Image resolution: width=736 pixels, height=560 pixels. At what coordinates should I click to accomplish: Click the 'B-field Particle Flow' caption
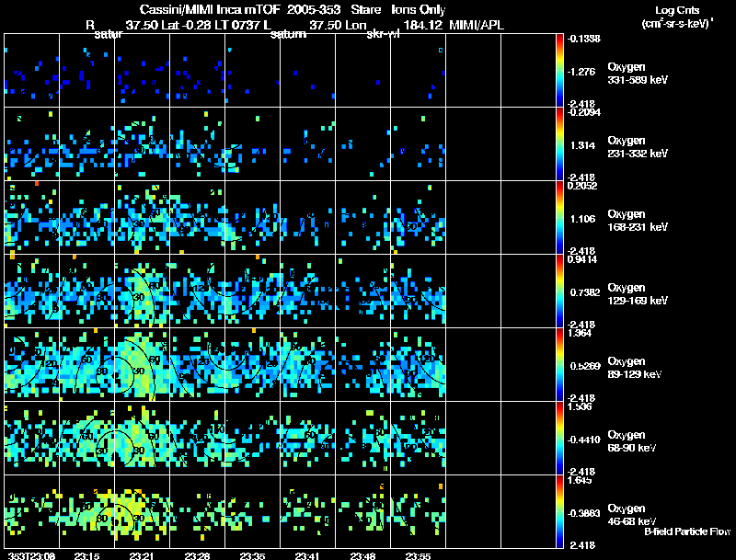687,531
